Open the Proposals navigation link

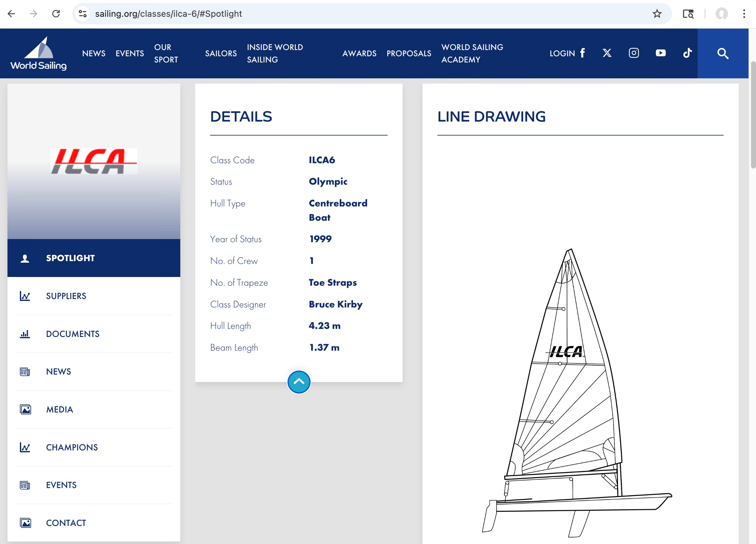[409, 53]
